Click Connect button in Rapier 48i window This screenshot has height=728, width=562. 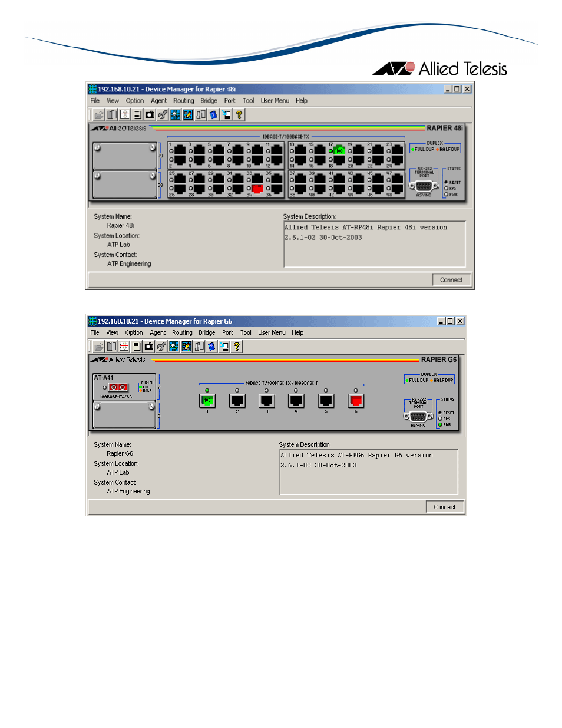tap(451, 280)
